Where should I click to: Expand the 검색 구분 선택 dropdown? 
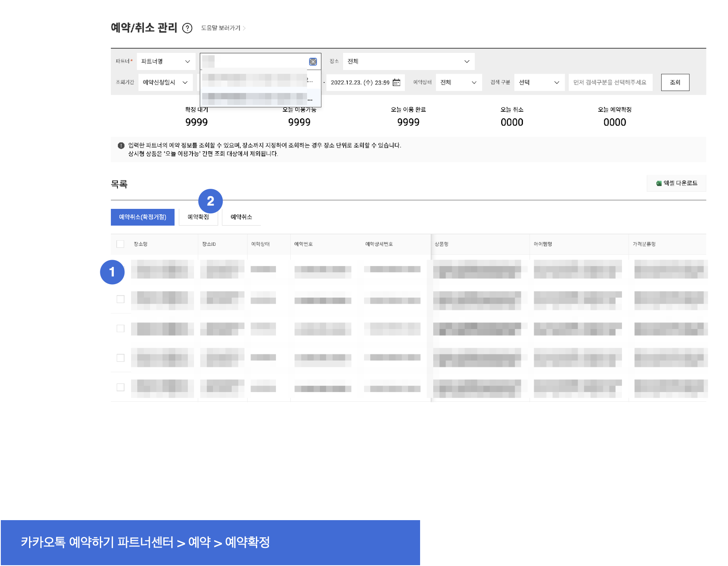(539, 82)
